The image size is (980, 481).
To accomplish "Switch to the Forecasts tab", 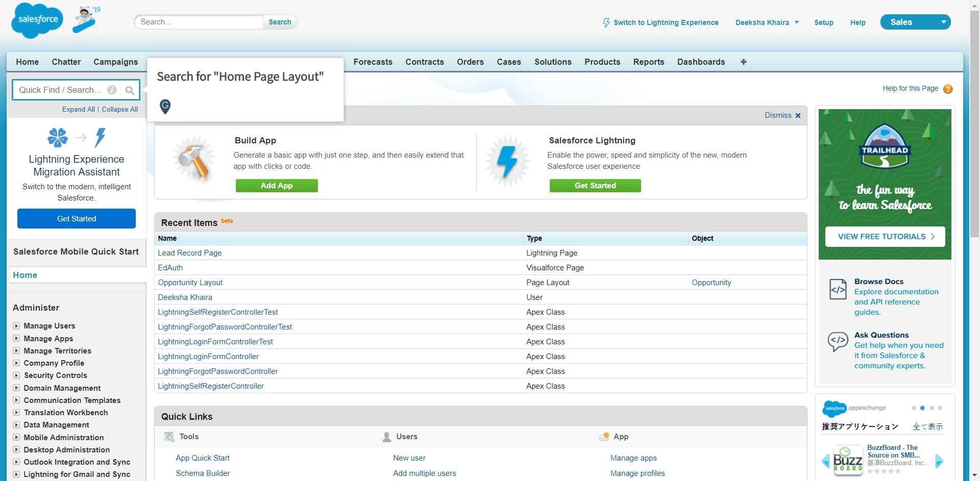I will point(373,62).
